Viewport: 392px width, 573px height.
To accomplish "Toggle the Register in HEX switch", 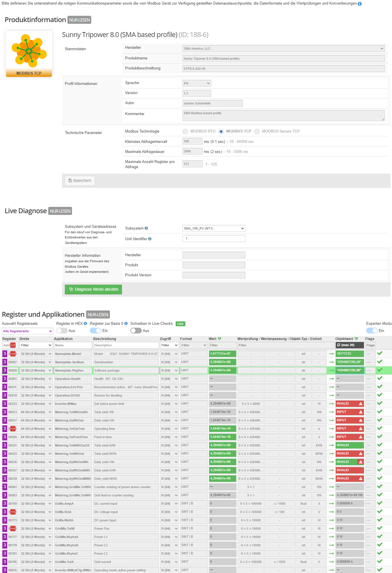I will 62,331.
